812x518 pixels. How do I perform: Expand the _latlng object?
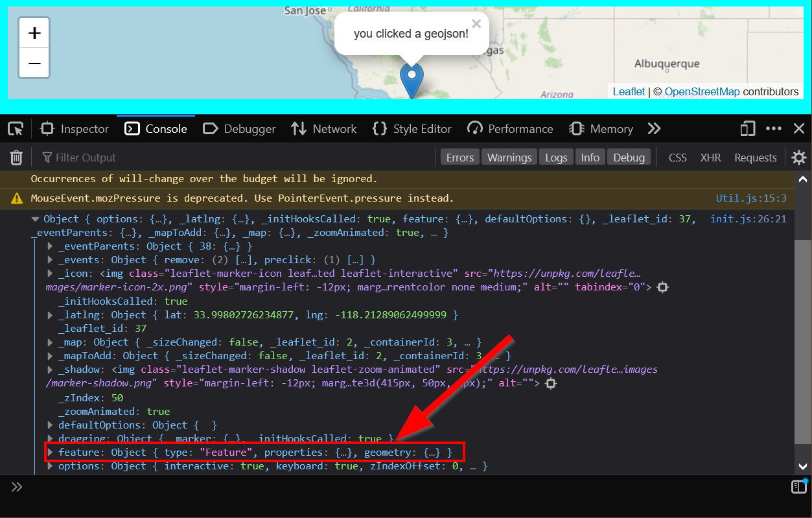coord(51,315)
